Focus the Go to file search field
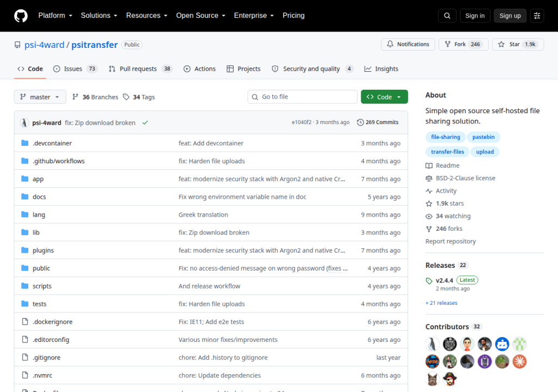 tap(302, 97)
